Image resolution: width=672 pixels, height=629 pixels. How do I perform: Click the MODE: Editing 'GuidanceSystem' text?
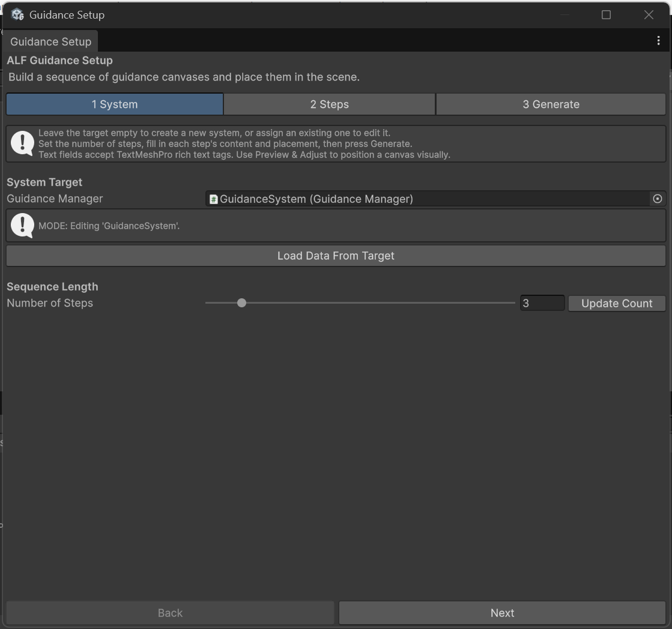click(x=109, y=226)
